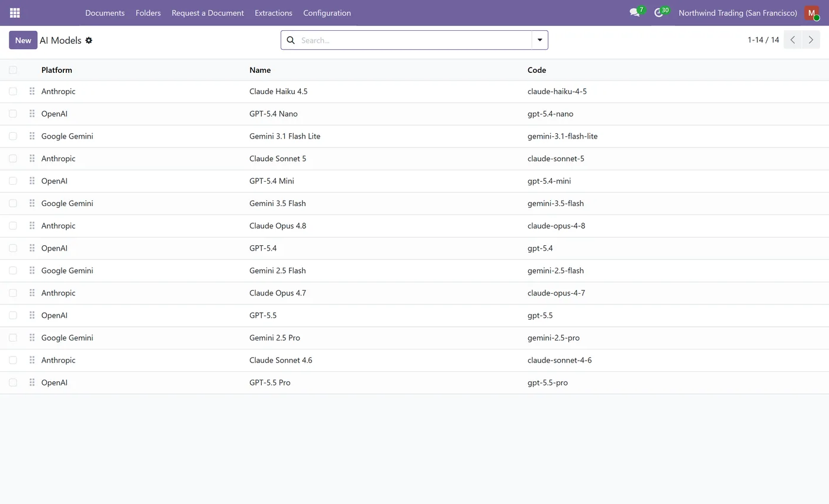Click the gemini-2.5-pro code cell

coord(554,338)
